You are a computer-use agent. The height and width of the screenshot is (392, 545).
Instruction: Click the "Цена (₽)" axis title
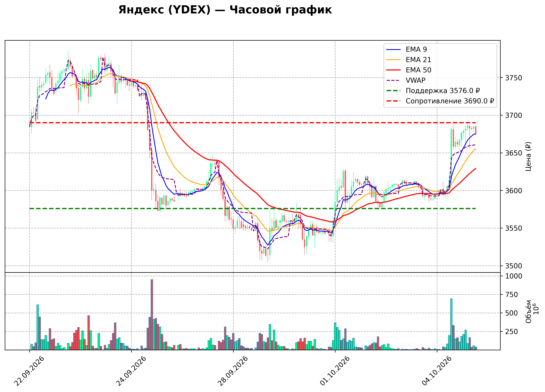point(528,156)
